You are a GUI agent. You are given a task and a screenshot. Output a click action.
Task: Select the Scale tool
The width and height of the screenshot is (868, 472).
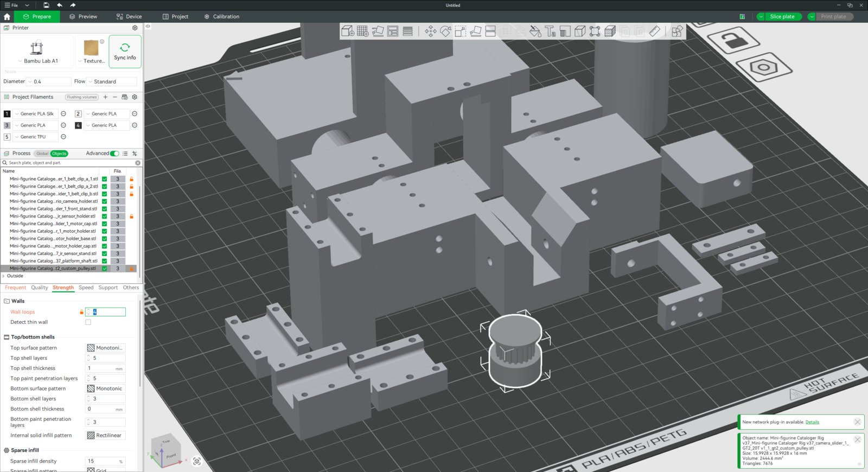click(461, 31)
